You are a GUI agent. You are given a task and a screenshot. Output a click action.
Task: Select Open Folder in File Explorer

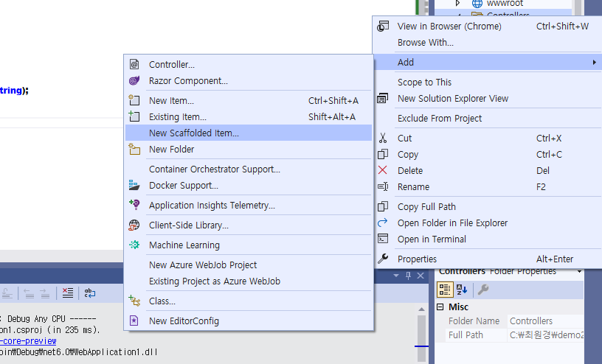[x=487, y=223]
